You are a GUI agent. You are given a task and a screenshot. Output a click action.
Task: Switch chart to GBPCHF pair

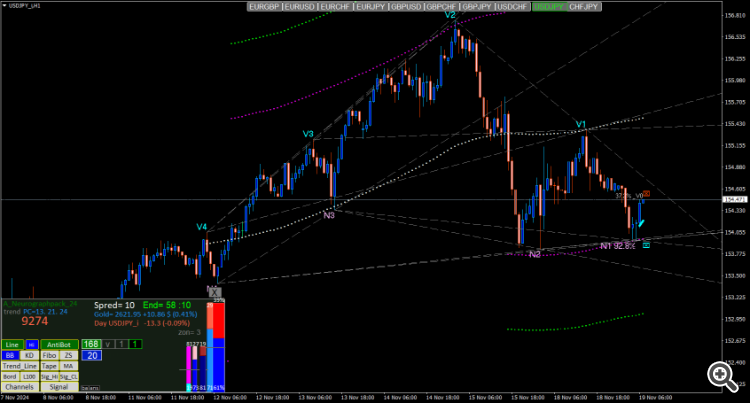[x=441, y=7]
